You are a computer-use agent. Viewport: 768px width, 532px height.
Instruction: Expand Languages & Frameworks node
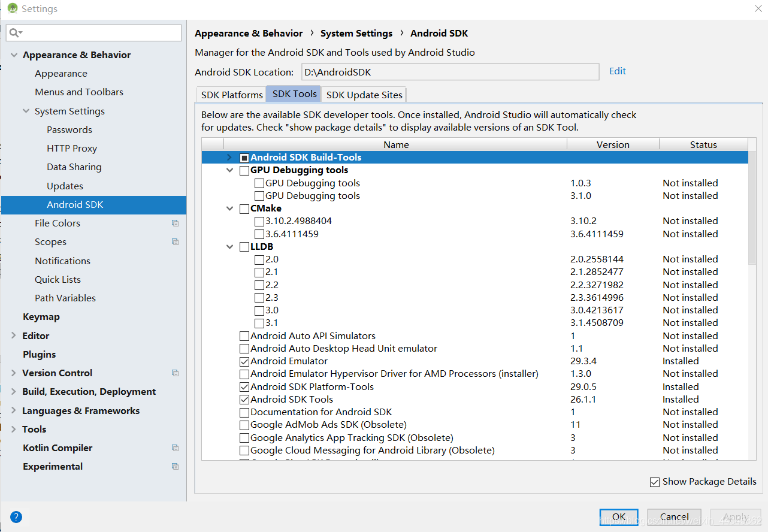[x=14, y=411]
